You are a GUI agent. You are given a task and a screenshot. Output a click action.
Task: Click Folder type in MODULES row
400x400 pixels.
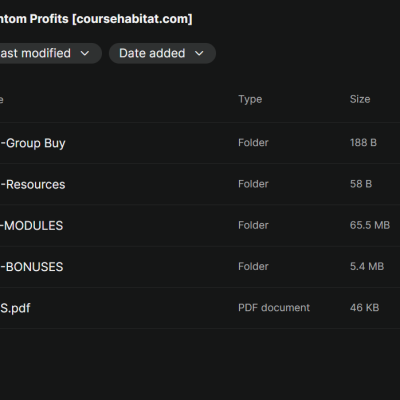253,225
